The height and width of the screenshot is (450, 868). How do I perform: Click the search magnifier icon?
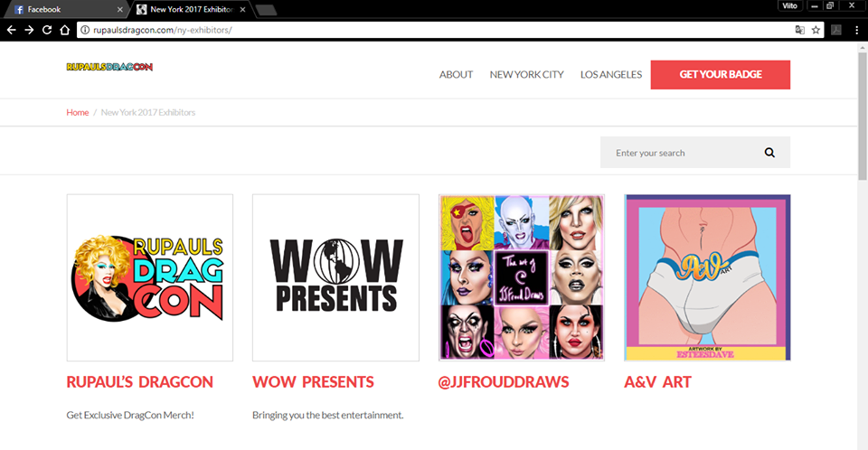pyautogui.click(x=769, y=153)
